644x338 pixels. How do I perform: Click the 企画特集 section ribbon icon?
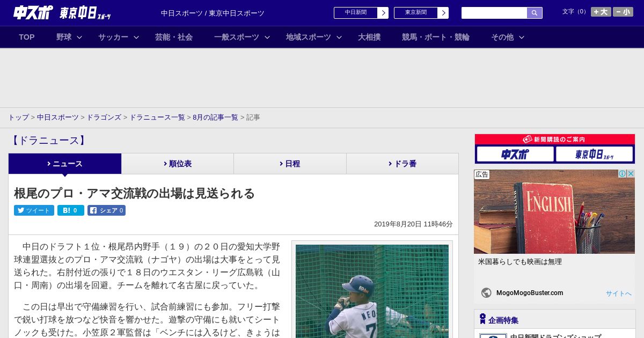[482, 319]
